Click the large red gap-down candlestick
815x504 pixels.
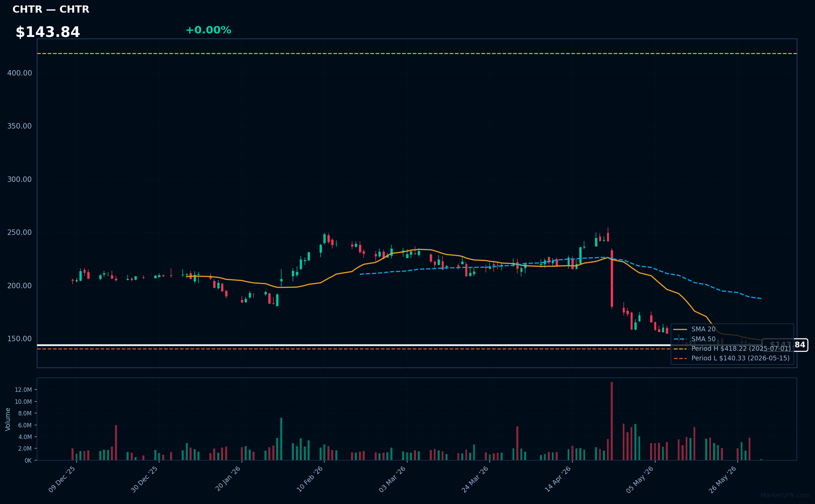(612, 278)
